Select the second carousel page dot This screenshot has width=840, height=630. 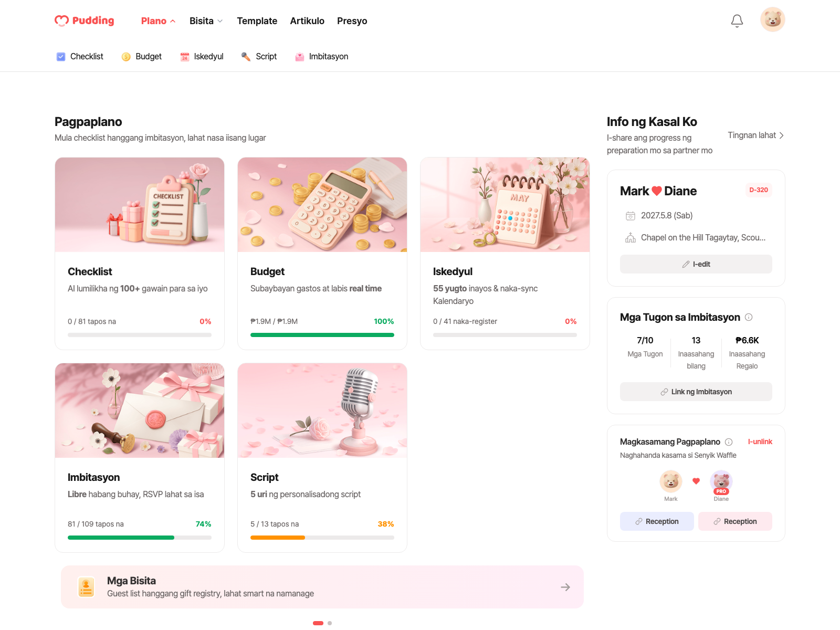click(x=330, y=623)
